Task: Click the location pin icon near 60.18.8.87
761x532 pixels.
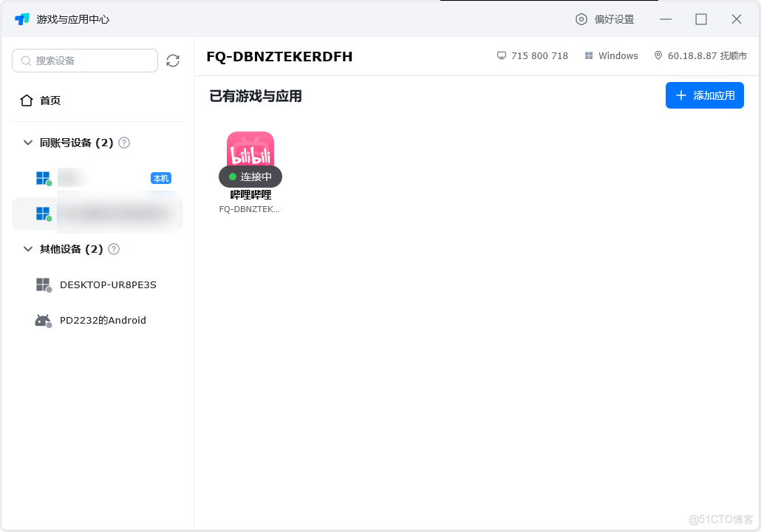Action: click(x=658, y=55)
